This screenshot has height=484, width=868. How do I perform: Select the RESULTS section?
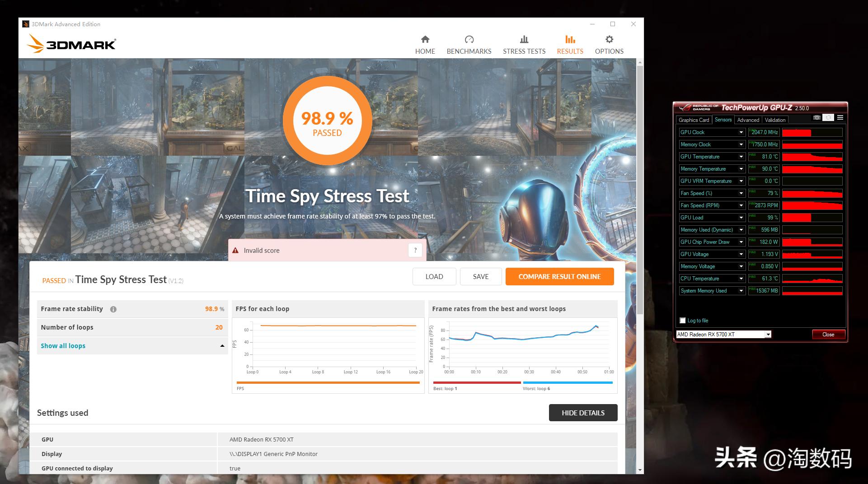[x=570, y=45]
